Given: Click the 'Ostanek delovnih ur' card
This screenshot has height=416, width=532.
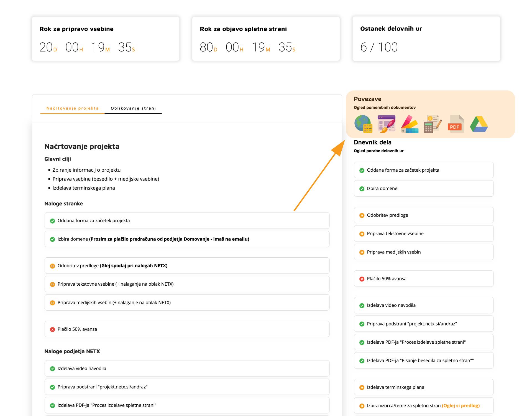Looking at the screenshot, I should pyautogui.click(x=426, y=39).
